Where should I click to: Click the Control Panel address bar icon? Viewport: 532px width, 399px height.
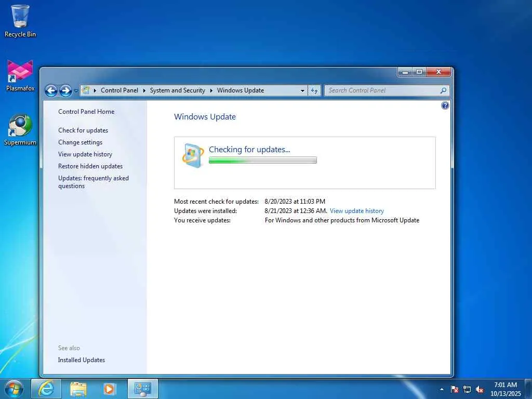pos(86,90)
